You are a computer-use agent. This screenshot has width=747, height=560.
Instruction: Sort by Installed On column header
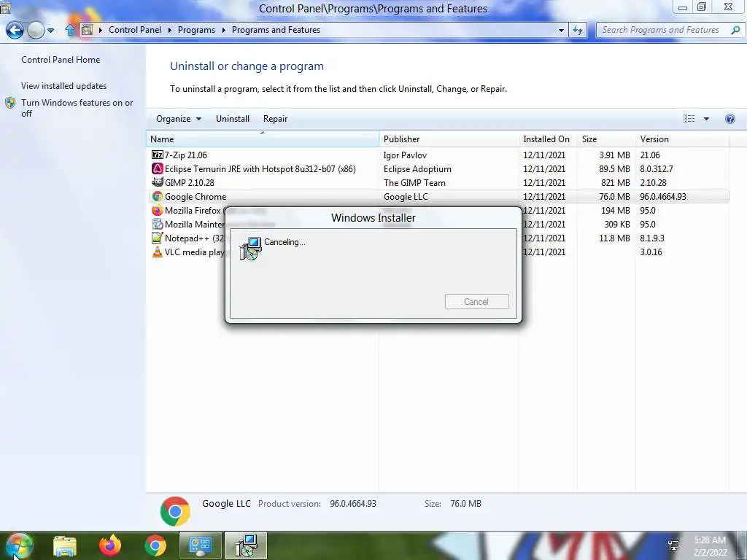[548, 139]
